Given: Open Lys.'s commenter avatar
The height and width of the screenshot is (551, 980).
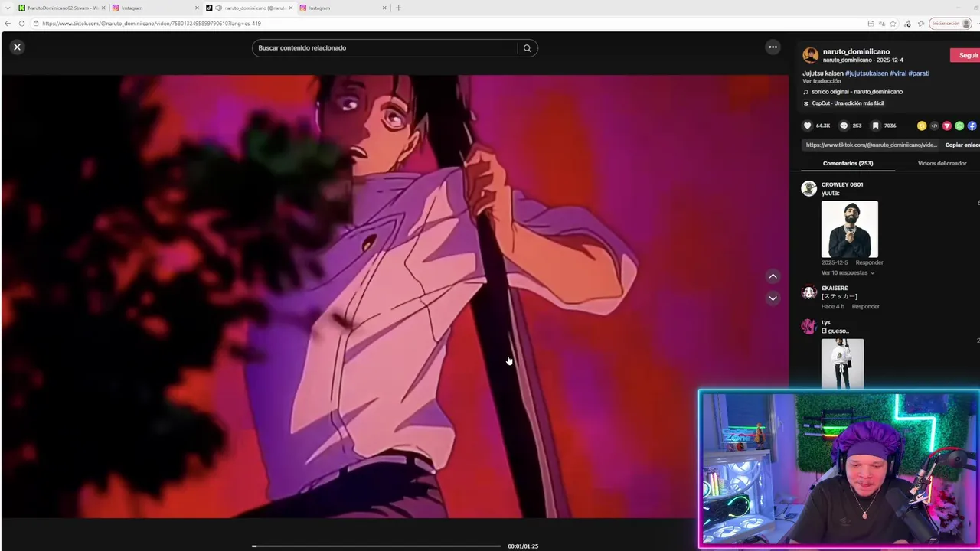Looking at the screenshot, I should click(x=808, y=327).
